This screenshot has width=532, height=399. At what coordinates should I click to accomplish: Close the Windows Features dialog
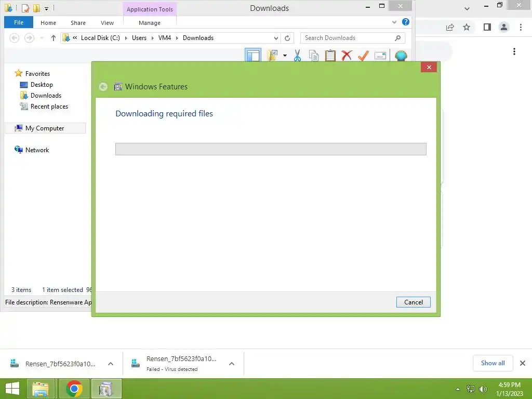pyautogui.click(x=429, y=67)
